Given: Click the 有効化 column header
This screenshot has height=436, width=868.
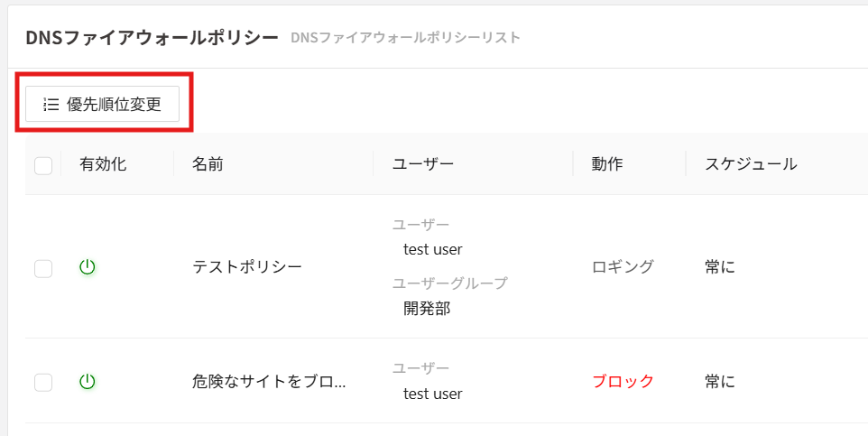Looking at the screenshot, I should pyautogui.click(x=103, y=164).
